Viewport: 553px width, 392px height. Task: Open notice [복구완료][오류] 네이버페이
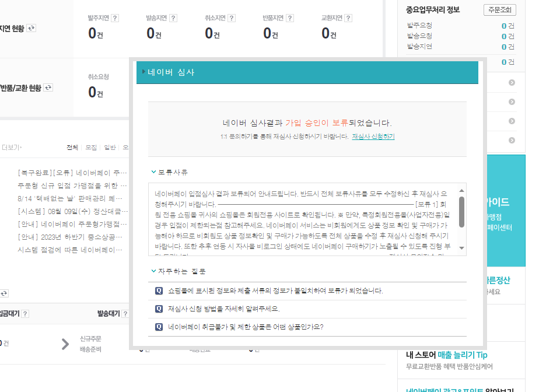[72, 173]
